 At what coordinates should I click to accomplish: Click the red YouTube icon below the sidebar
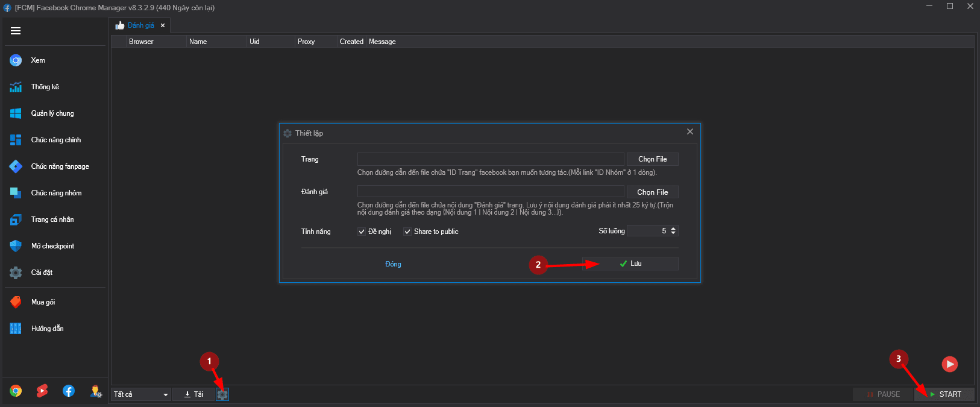pyautogui.click(x=42, y=391)
